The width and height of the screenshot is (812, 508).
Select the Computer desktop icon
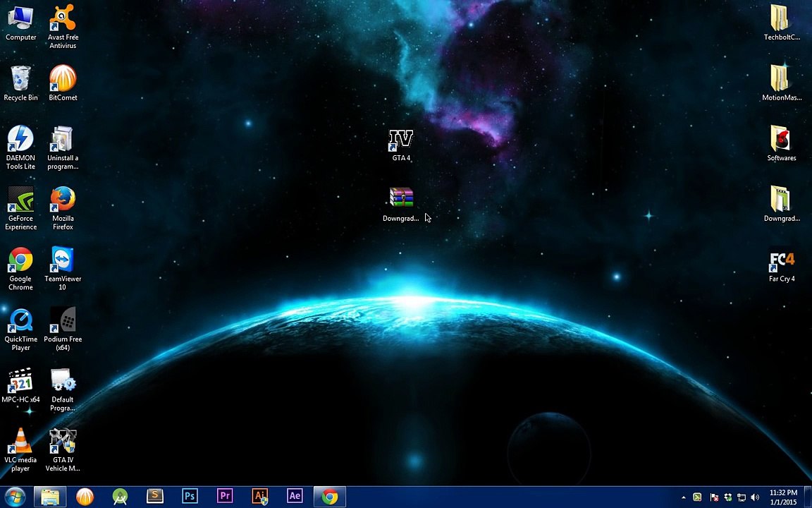tap(20, 23)
